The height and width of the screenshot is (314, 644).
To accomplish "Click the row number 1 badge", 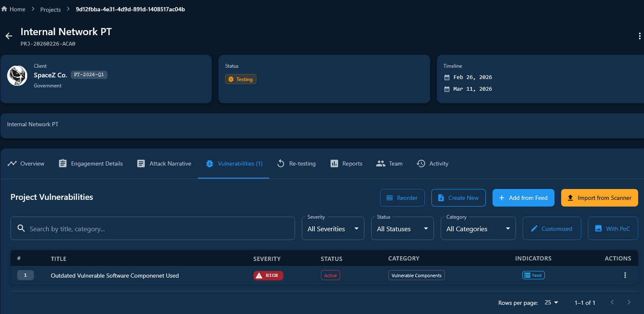I will click(x=26, y=275).
